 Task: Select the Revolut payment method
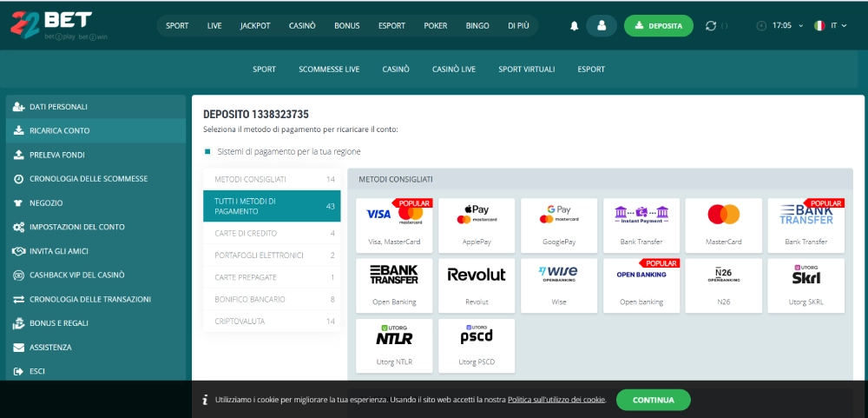pyautogui.click(x=477, y=286)
